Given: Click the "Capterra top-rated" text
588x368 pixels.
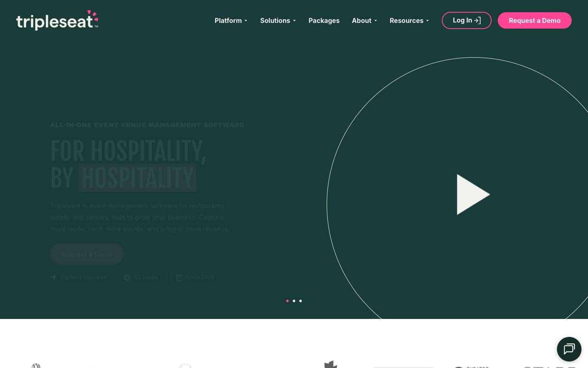Looking at the screenshot, I should click(x=84, y=277).
